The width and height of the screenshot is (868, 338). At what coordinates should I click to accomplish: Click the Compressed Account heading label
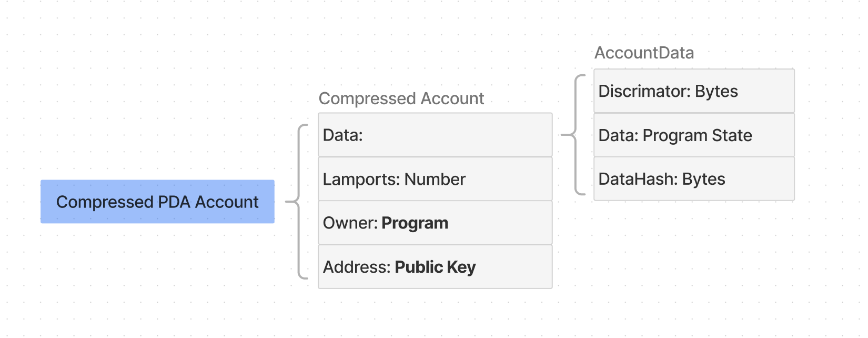[401, 98]
